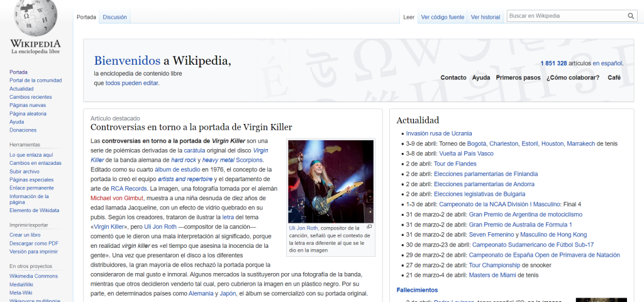Open the Café link
The image size is (644, 302).
coord(614,77)
